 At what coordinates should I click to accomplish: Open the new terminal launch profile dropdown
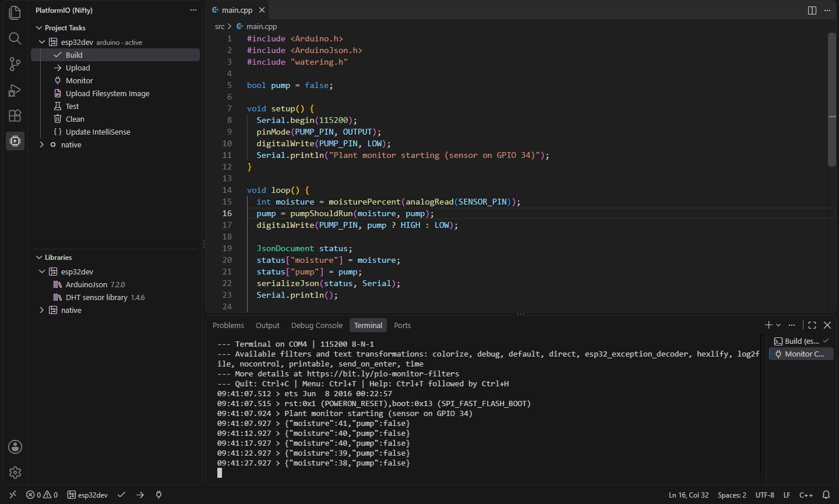779,325
